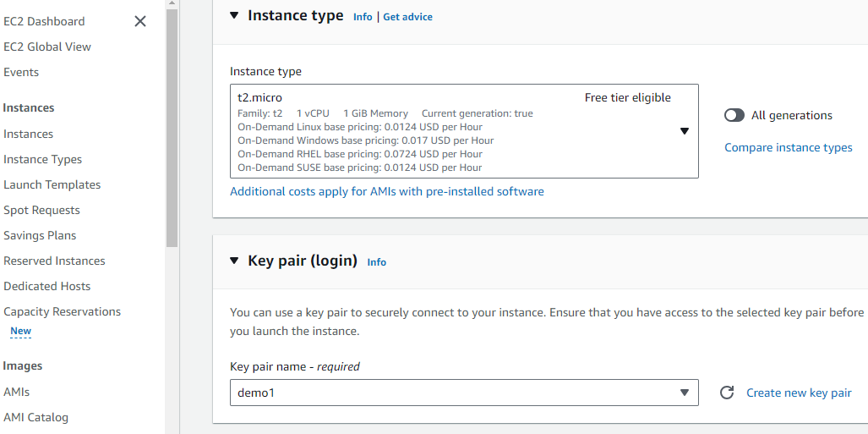Collapse the Instance type section
868x434 pixels.
234,15
